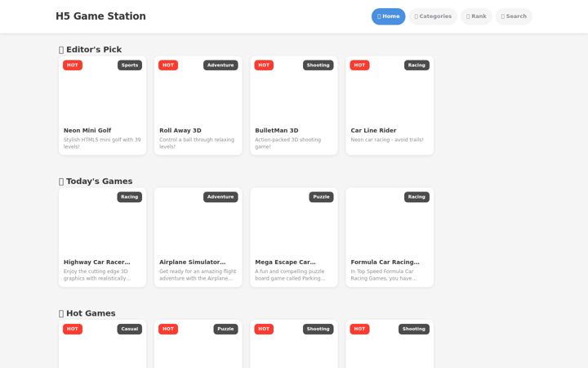This screenshot has height=368, width=588.
Task: Click the Editor's Pick section icon
Action: tap(61, 50)
